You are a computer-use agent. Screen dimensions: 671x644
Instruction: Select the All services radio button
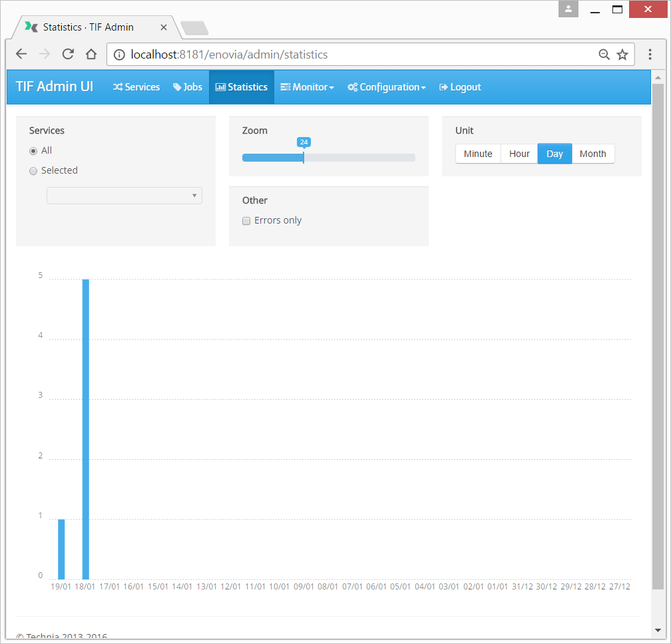click(x=33, y=151)
